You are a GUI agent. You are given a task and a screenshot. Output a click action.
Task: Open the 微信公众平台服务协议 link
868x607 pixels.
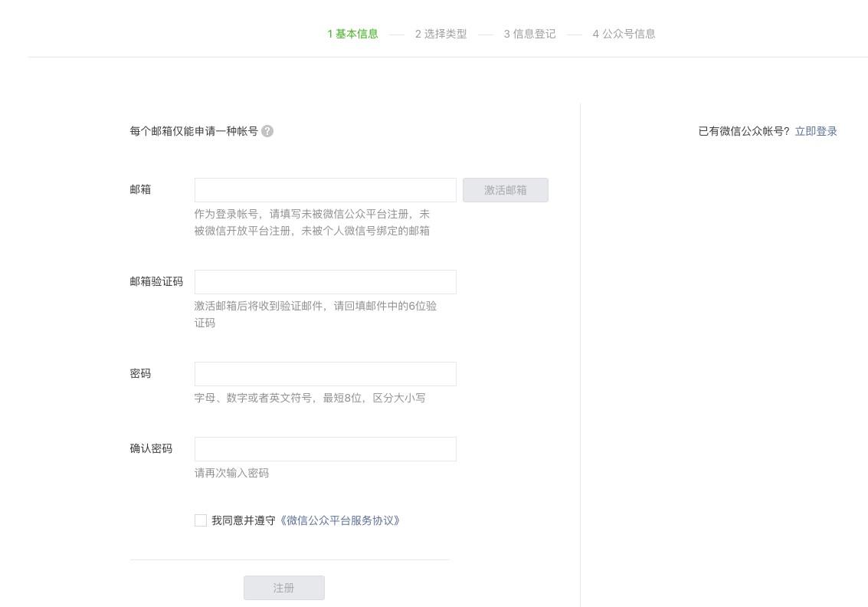click(x=340, y=520)
